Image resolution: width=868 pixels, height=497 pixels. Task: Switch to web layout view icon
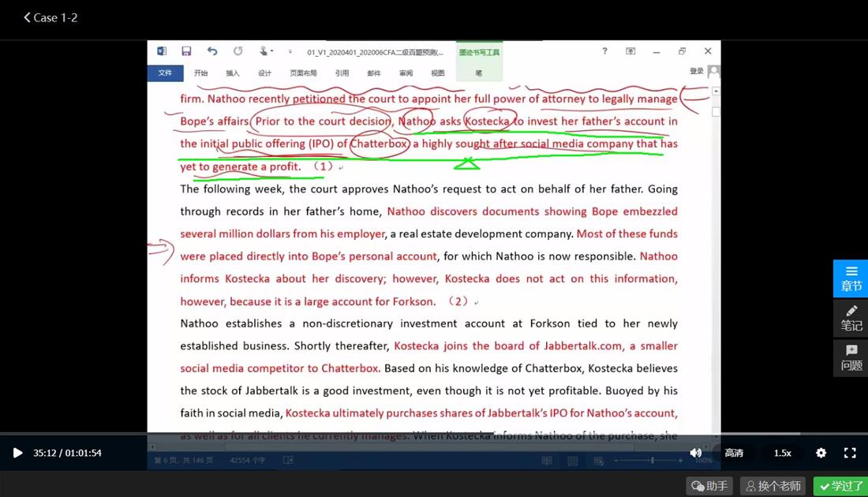598,461
